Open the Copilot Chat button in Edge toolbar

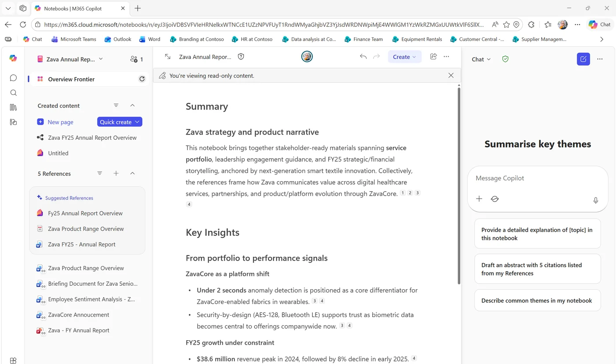tap(600, 25)
